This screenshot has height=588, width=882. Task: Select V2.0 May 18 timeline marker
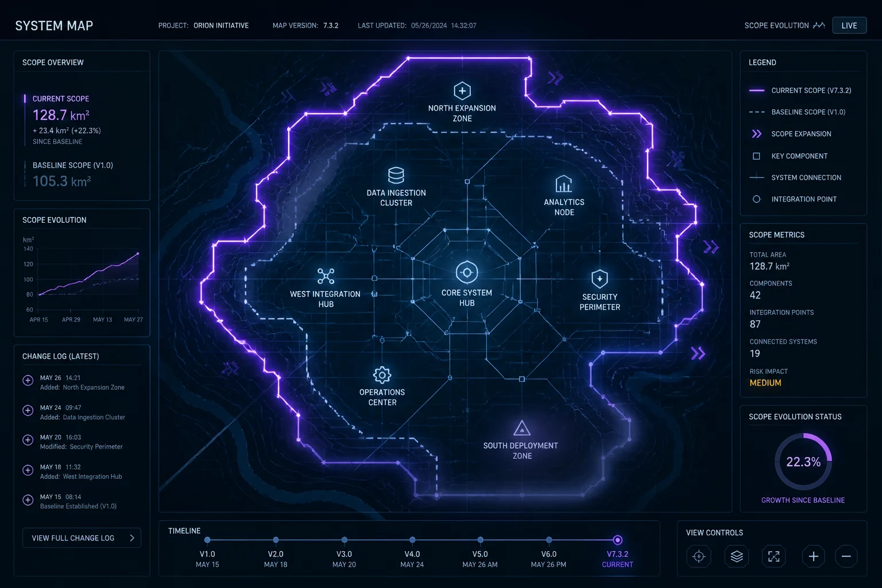[x=276, y=540]
